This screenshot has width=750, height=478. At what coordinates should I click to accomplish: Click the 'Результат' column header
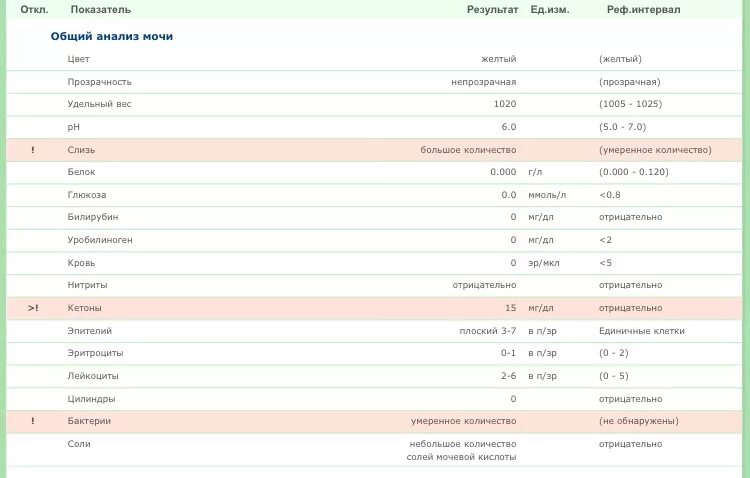(492, 10)
